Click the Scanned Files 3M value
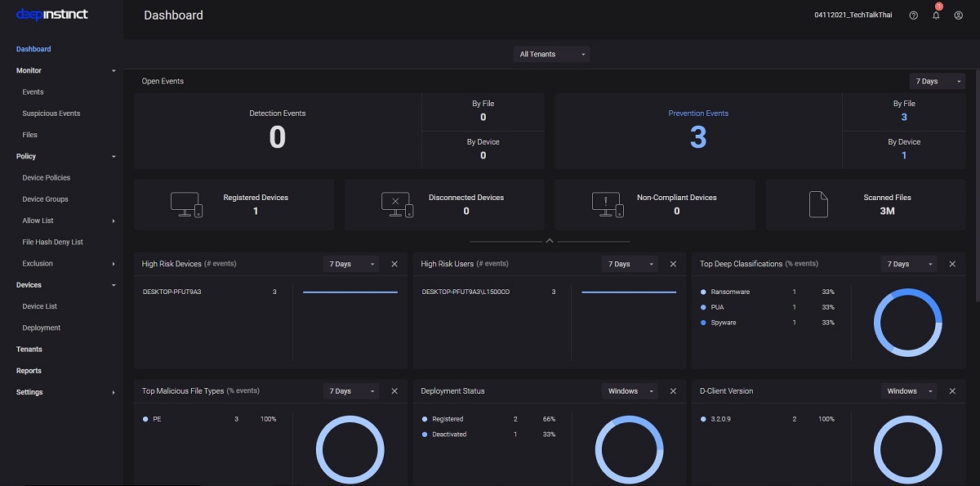 point(887,212)
